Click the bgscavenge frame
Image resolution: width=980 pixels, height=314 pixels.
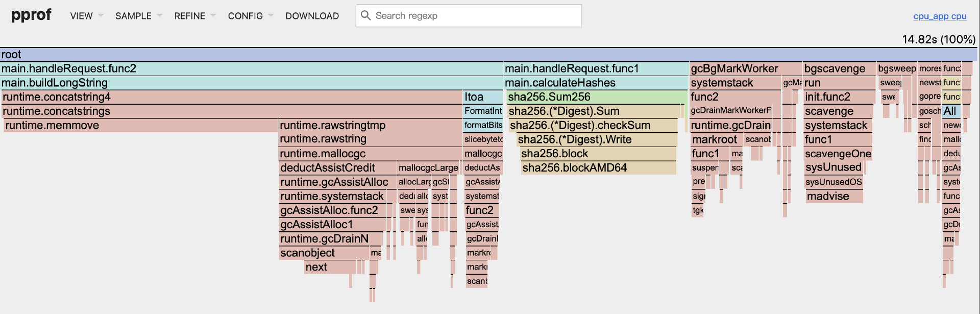pyautogui.click(x=839, y=69)
